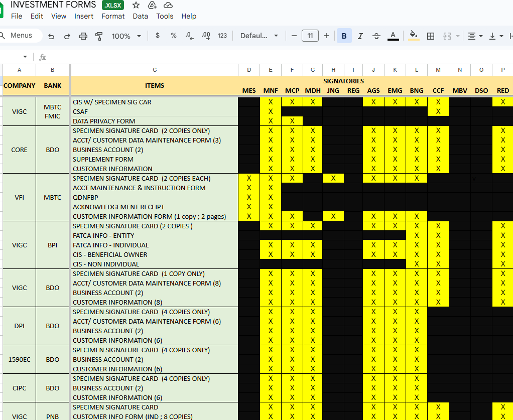Open horizontal align dropdown
Viewport: 513px width, 420px height.
475,36
